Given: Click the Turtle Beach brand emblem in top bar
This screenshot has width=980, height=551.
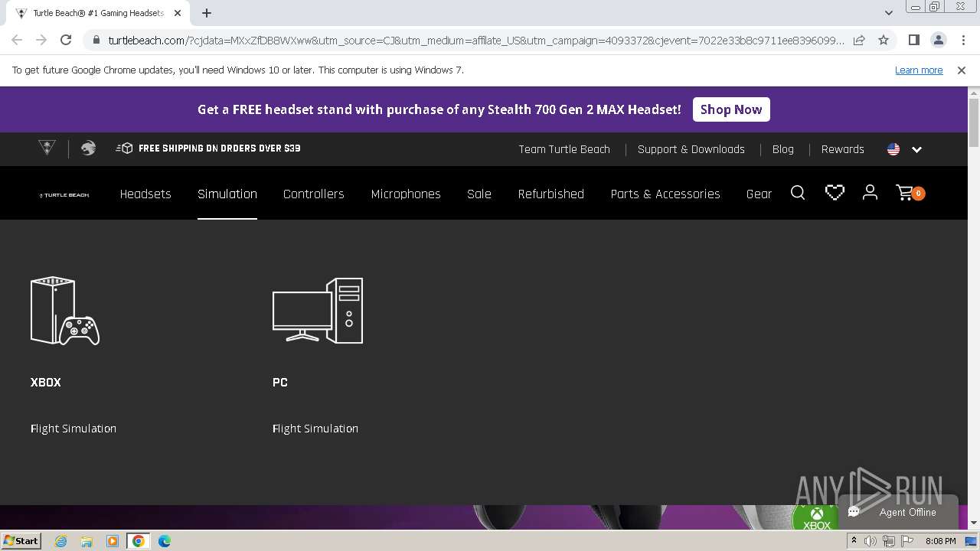Looking at the screenshot, I should pos(47,148).
